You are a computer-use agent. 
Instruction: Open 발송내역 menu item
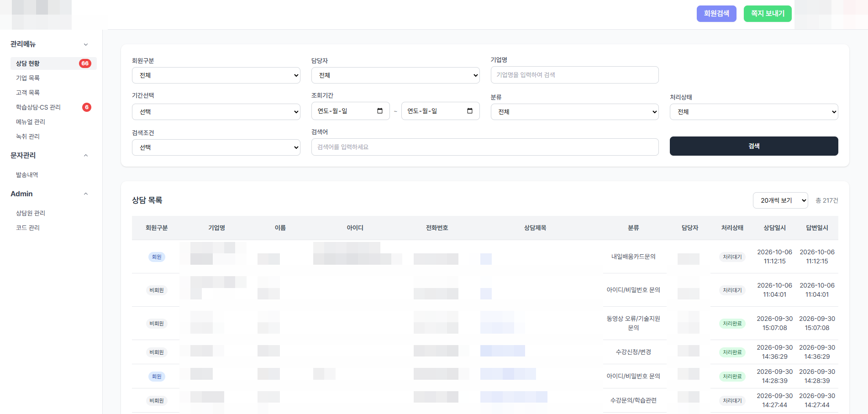(x=27, y=175)
